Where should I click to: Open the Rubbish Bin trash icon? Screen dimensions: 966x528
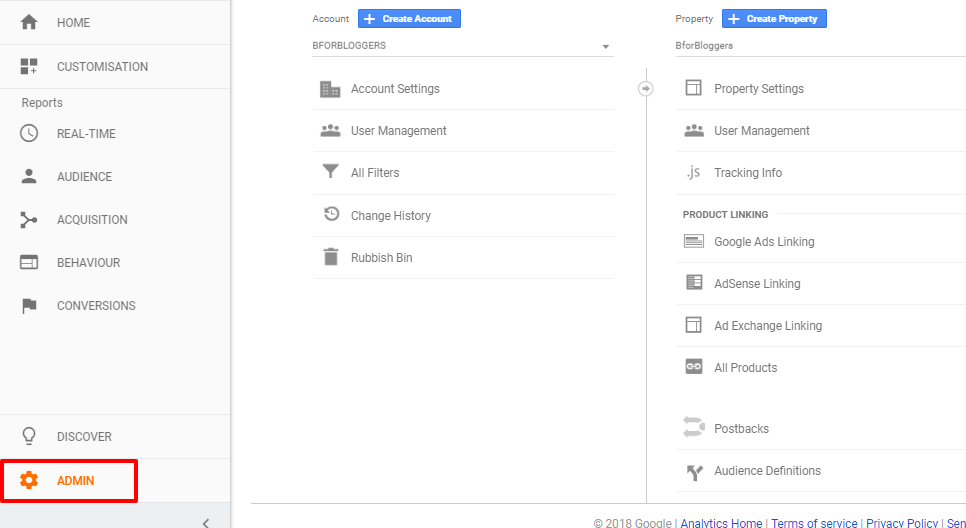pyautogui.click(x=331, y=256)
